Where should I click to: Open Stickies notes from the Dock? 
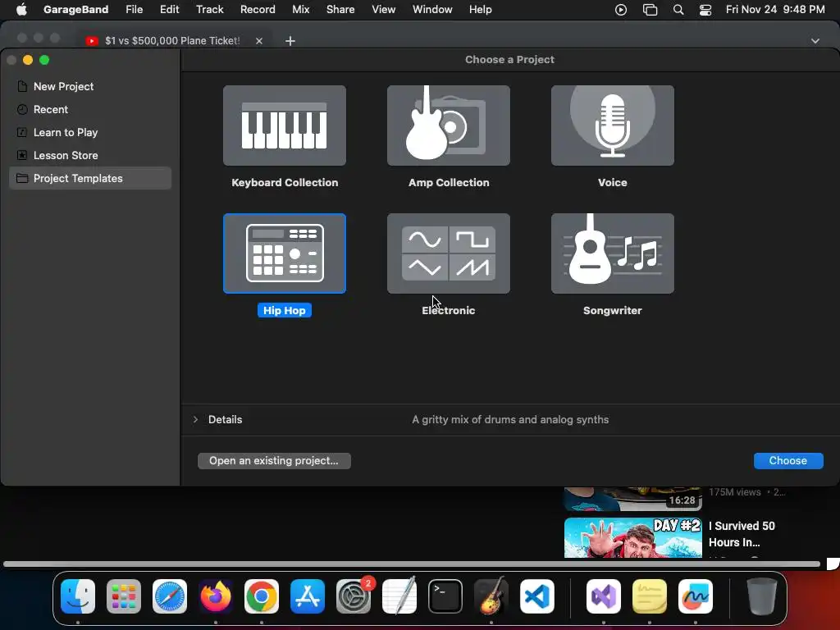tap(650, 596)
